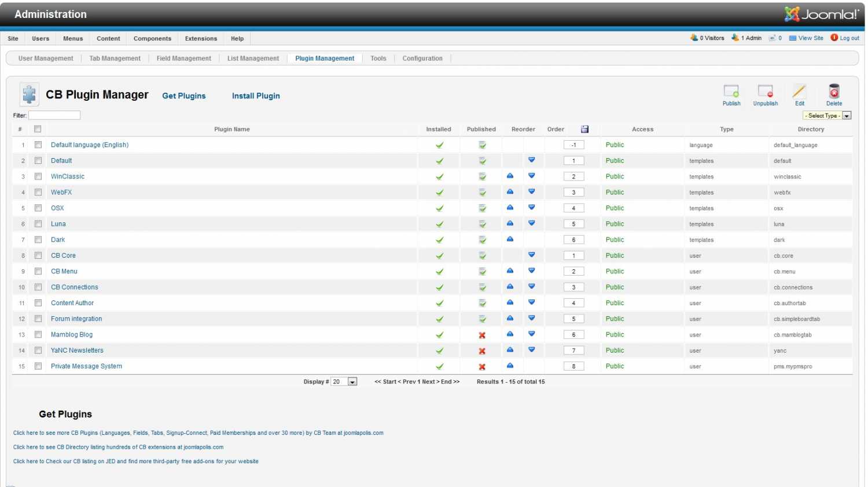Move WebFX plugin down
The image size is (868, 487).
pyautogui.click(x=531, y=192)
